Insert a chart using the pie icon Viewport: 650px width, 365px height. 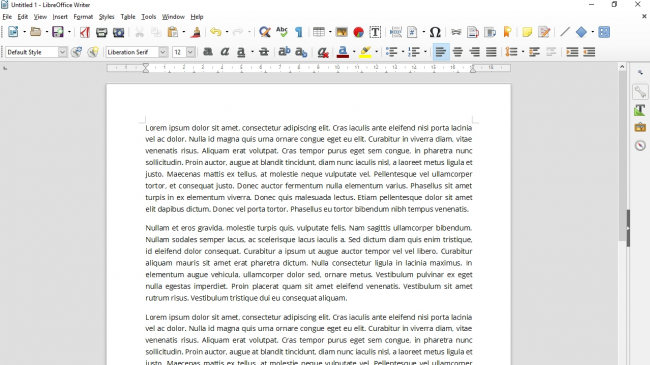pyautogui.click(x=359, y=32)
